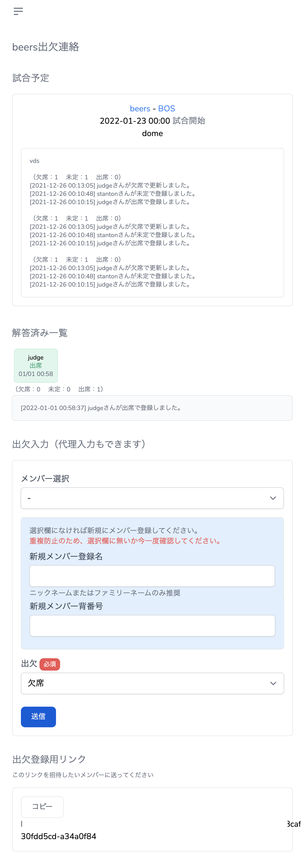Open the hamburger menu icon
The width and height of the screenshot is (304, 868).
pyautogui.click(x=18, y=11)
